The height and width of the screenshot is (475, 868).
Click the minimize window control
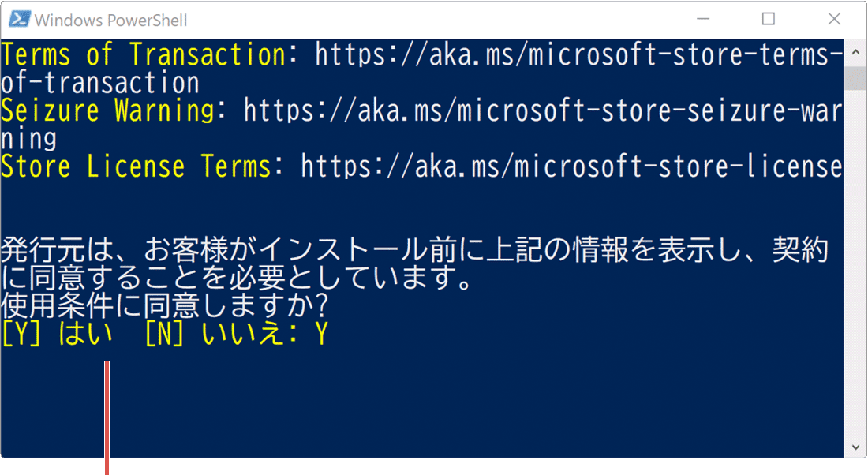coord(702,19)
